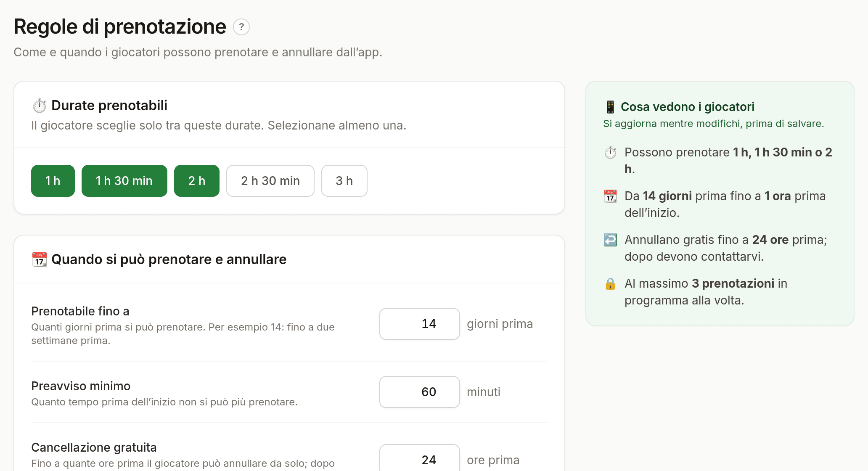Click the phone icon in Cosa vedono i giocatori
The image size is (868, 471).
click(x=610, y=107)
